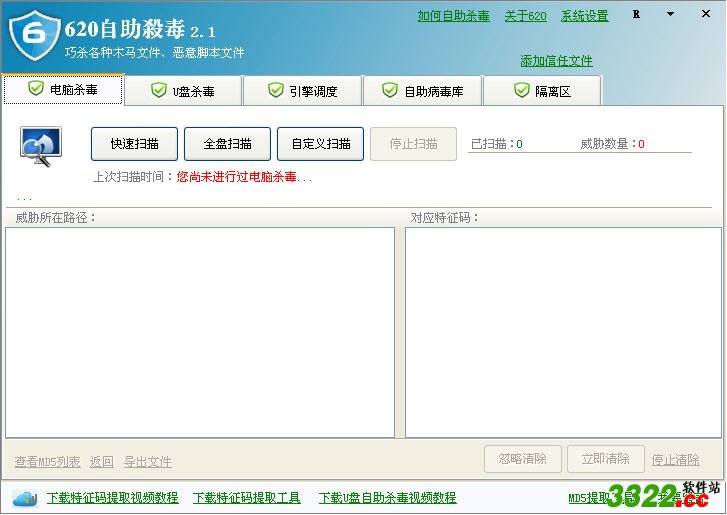Select the 隔离区 tab

542,90
